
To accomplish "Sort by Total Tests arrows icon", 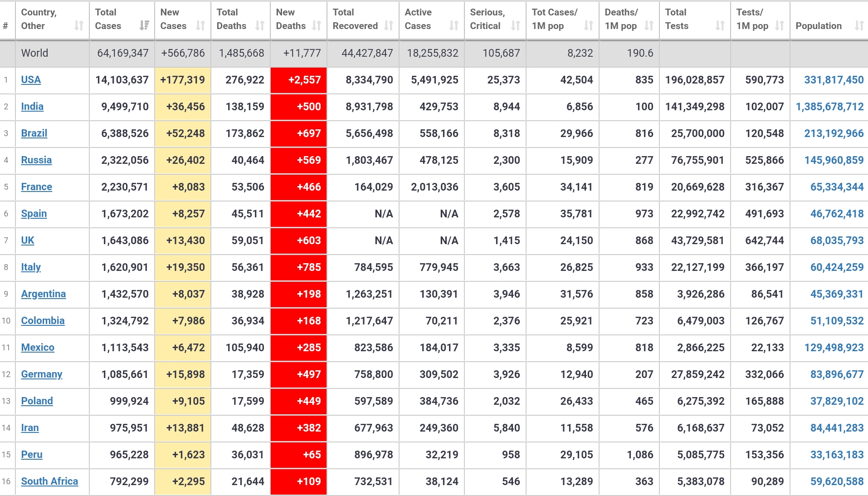I will (x=720, y=26).
